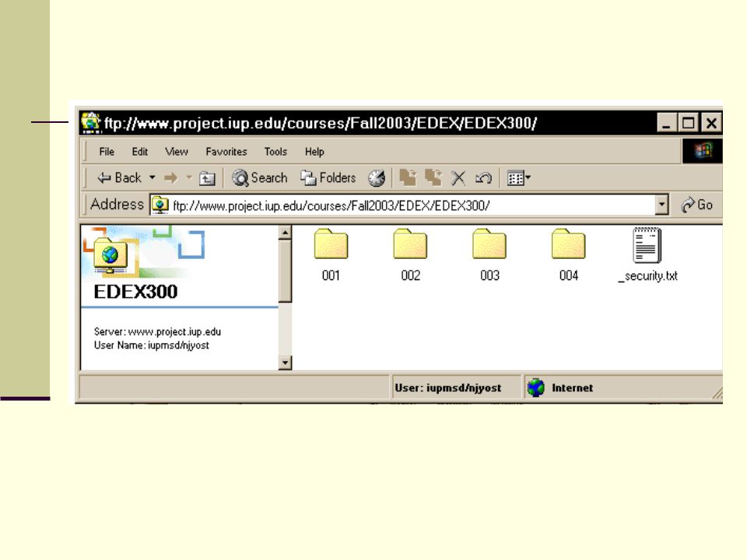Image resolution: width=747 pixels, height=560 pixels.
Task: Click User Name: iupmsd/njyost text
Action: (x=152, y=345)
